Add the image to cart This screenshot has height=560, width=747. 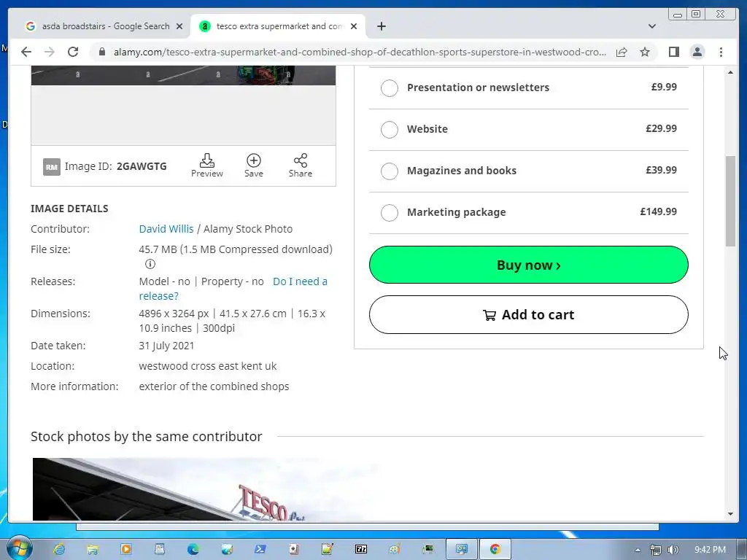pos(528,315)
